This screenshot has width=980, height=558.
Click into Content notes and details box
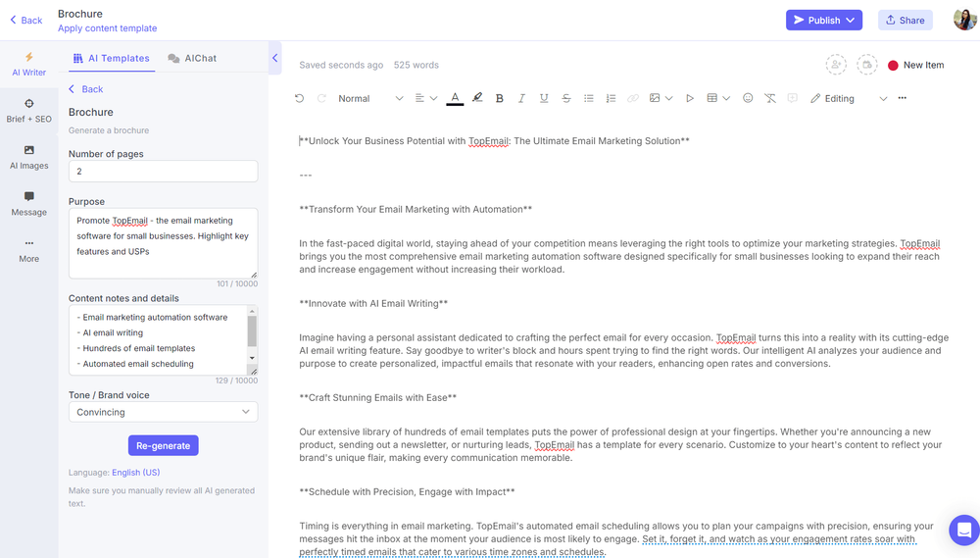coord(163,340)
